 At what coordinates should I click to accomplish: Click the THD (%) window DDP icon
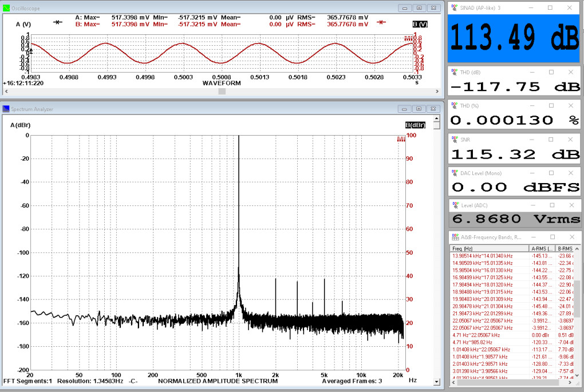coord(455,105)
